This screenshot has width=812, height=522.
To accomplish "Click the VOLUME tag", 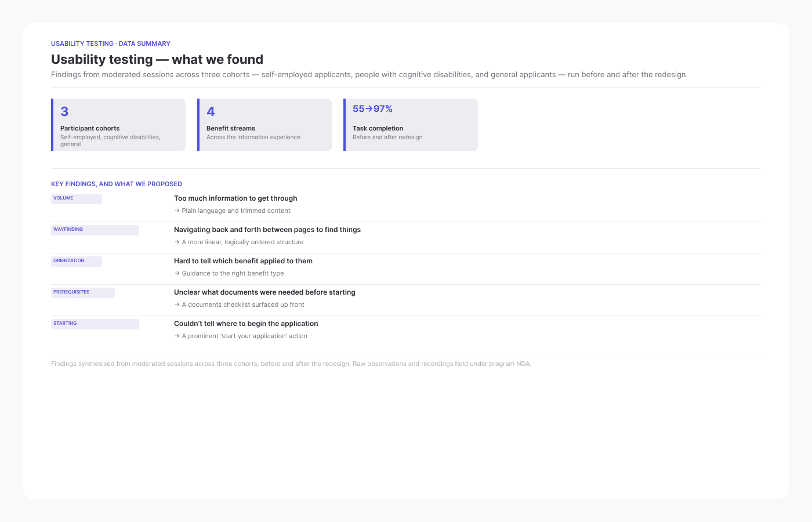I will pyautogui.click(x=77, y=198).
